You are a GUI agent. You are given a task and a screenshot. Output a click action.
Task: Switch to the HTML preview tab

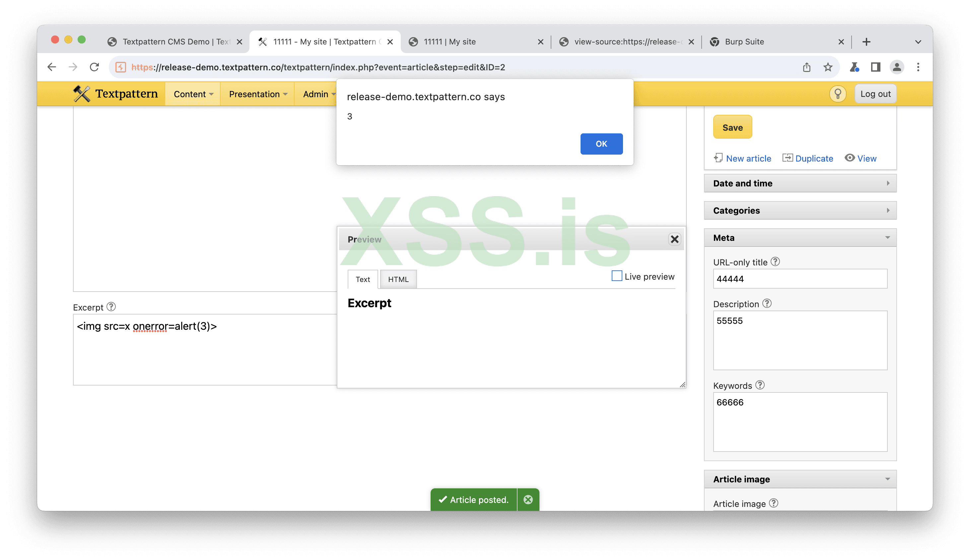[398, 280]
